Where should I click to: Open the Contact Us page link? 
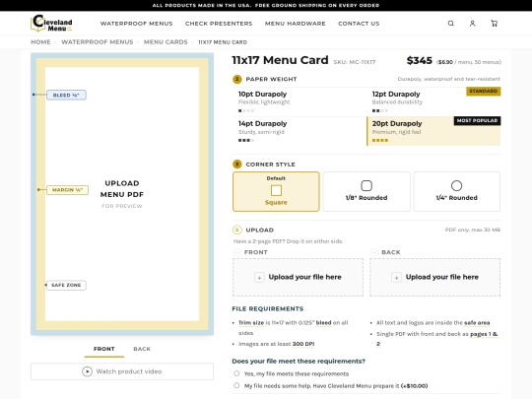(x=359, y=24)
